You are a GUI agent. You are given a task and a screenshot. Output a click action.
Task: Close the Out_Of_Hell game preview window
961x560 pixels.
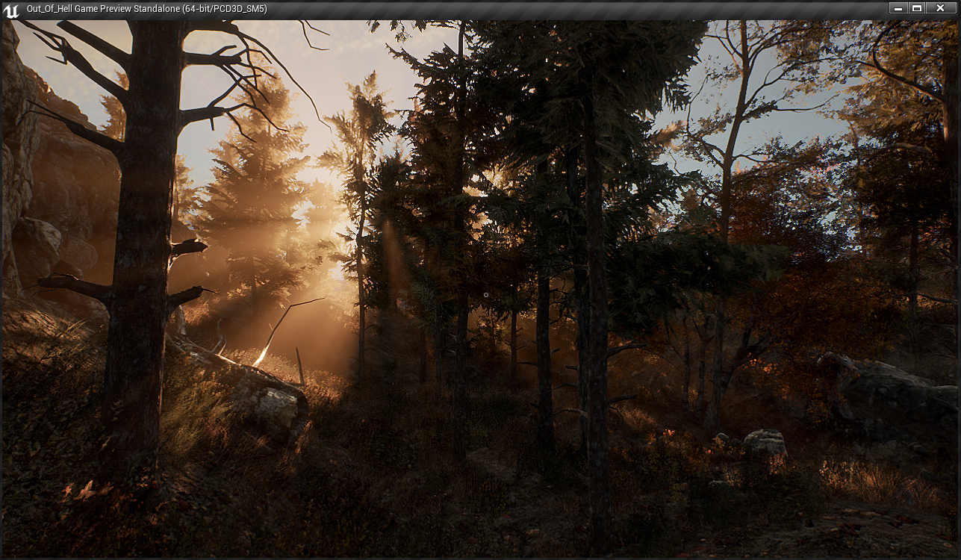pyautogui.click(x=942, y=8)
